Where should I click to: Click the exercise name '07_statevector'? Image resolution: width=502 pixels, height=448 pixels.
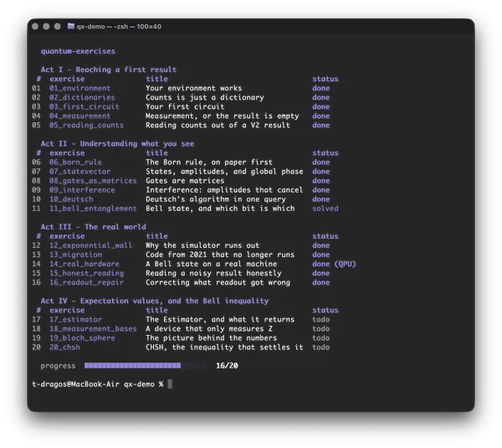[79, 172]
